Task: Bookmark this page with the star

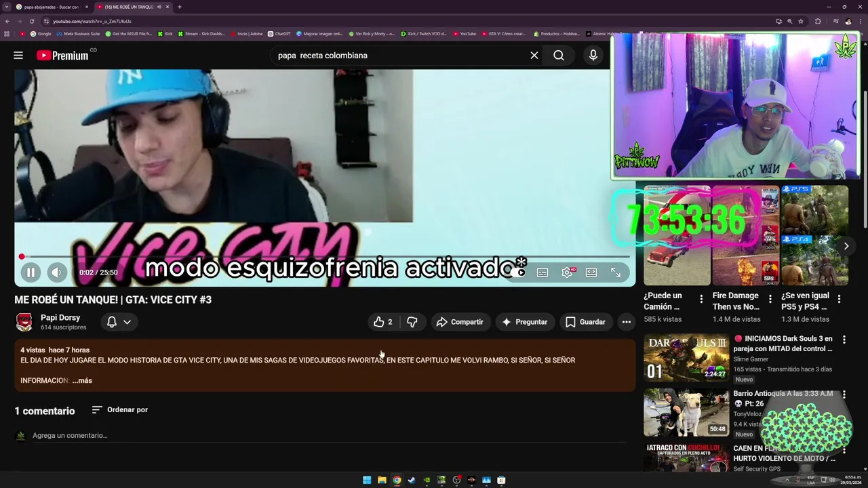Action: (x=801, y=21)
